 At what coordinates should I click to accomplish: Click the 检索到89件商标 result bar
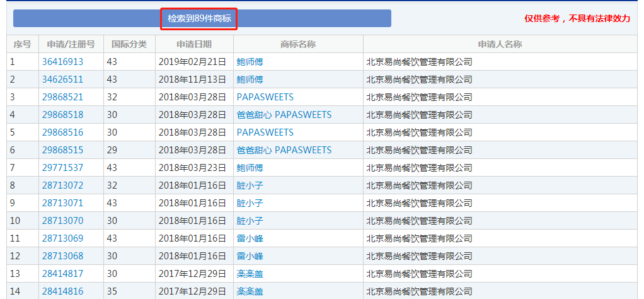[202, 18]
